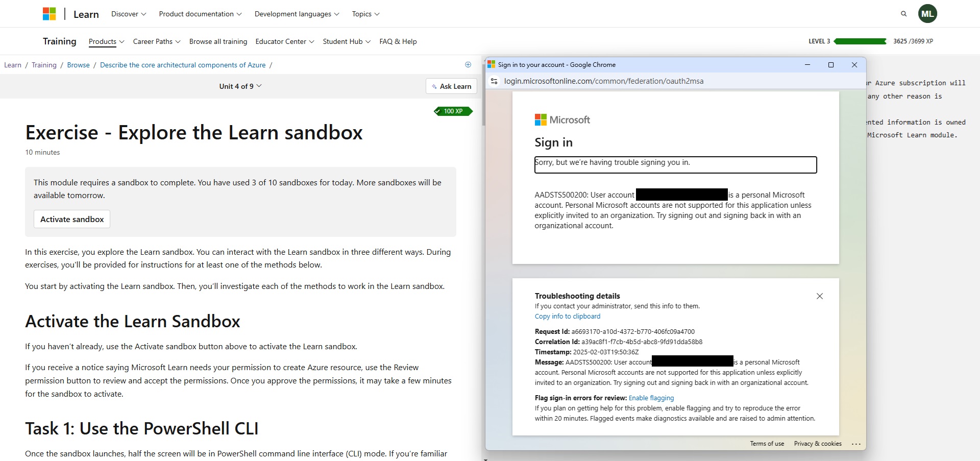Click the Timestamp value
The image size is (980, 461).
[x=606, y=352]
